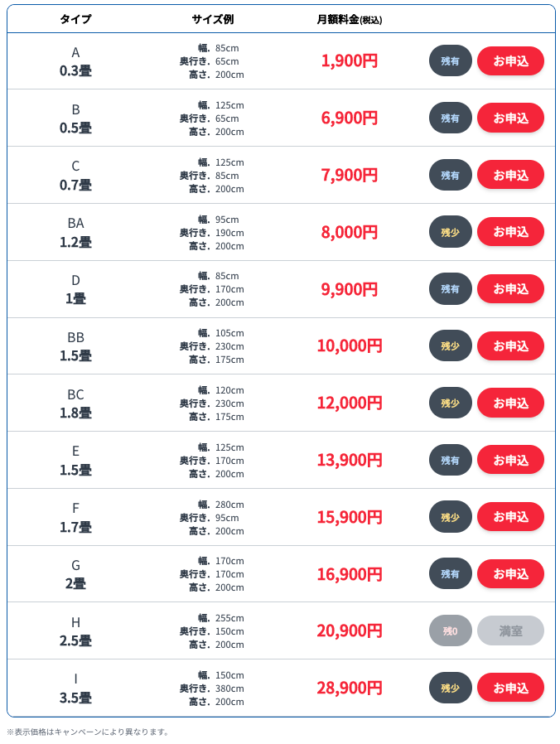This screenshot has height=744, width=560.
Task: Click 残少 badge for type I
Action: 450,688
